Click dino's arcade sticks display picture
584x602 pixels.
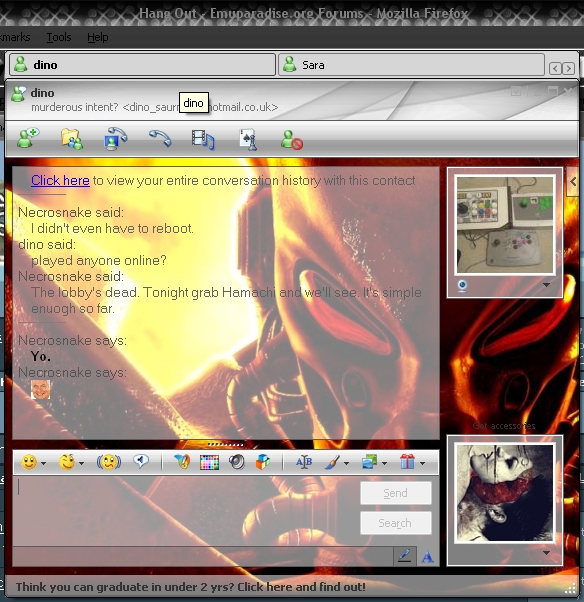tap(505, 225)
